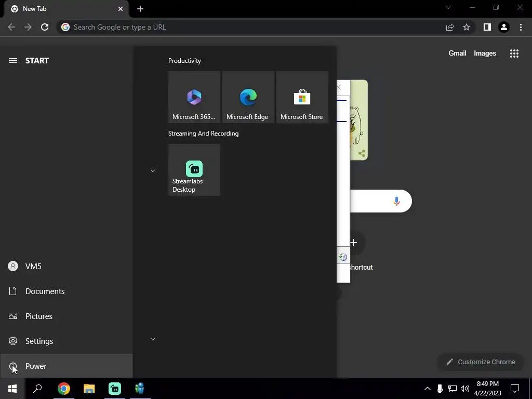
Task: Go back in Chrome
Action: [x=11, y=27]
